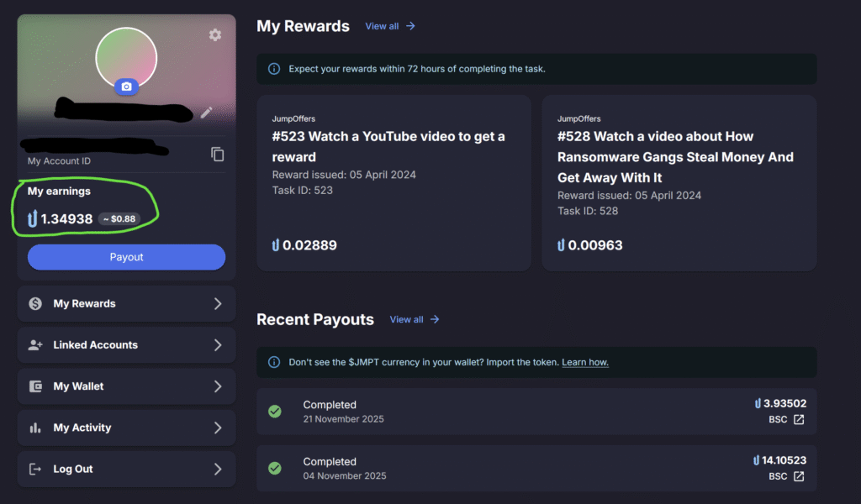Click the pencil icon to edit username
Viewport: 861px width, 504px height.
click(x=206, y=113)
